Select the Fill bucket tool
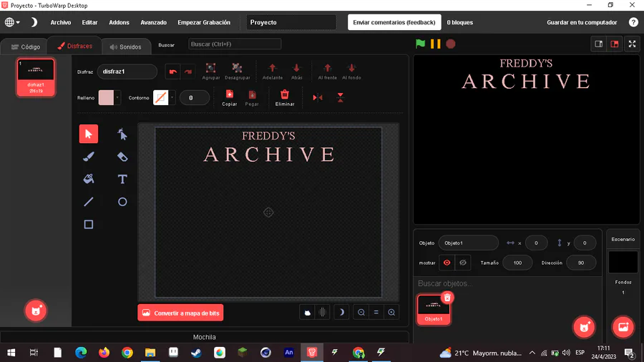The width and height of the screenshot is (644, 362). click(88, 179)
